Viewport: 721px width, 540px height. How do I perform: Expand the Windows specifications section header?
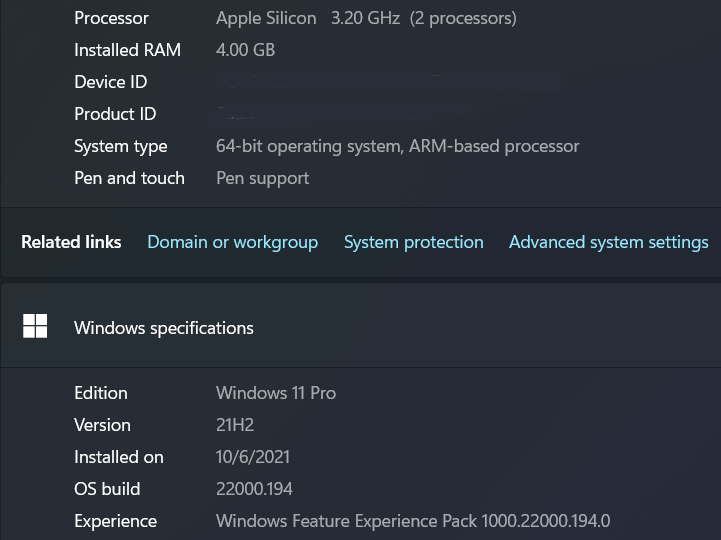(360, 327)
